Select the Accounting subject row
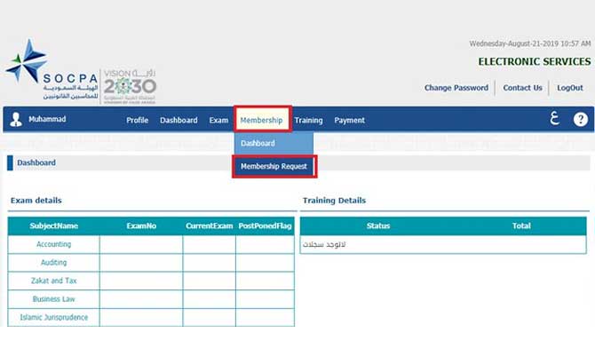Screen dimensions: 595x364 (x=53, y=244)
